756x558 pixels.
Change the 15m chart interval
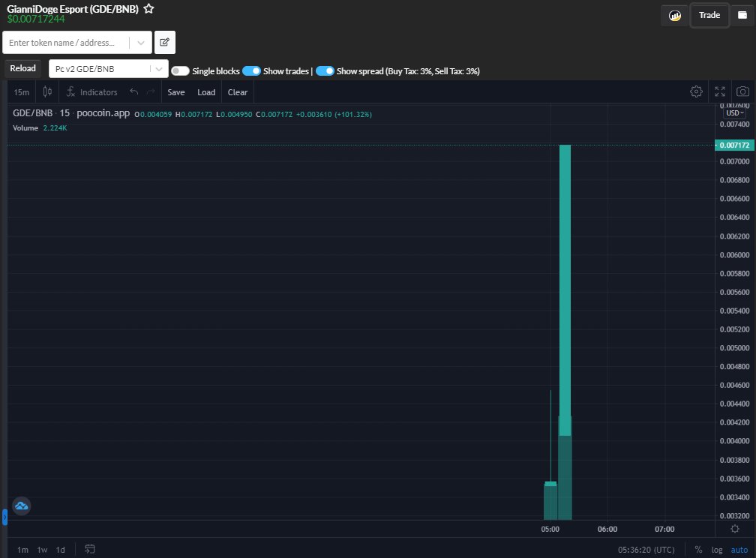[21, 92]
